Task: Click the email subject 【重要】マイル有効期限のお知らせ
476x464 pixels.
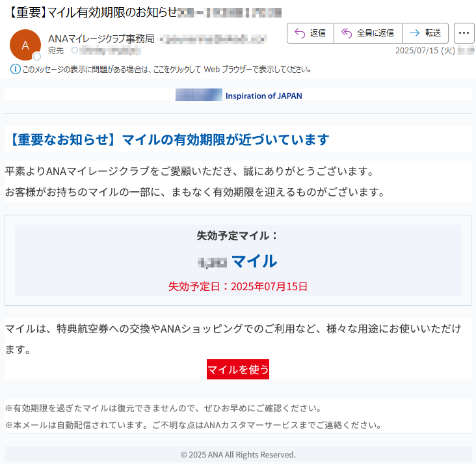Action: tap(92, 12)
